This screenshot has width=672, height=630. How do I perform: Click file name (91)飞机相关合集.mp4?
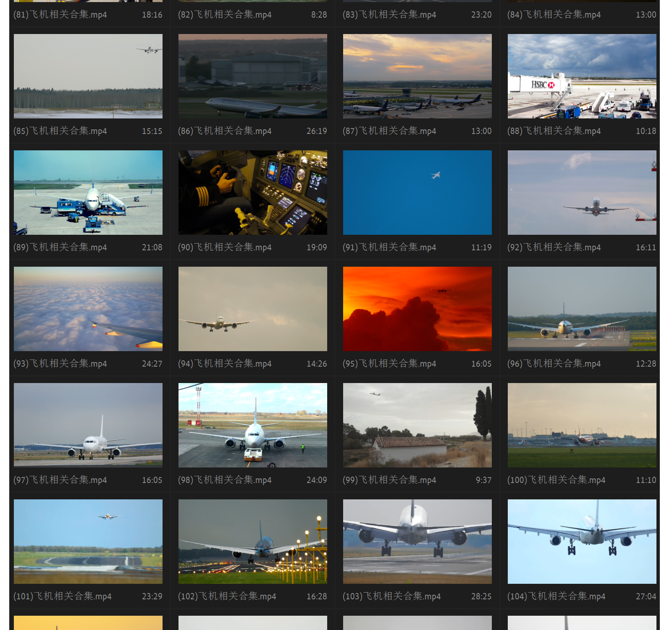[x=389, y=247]
